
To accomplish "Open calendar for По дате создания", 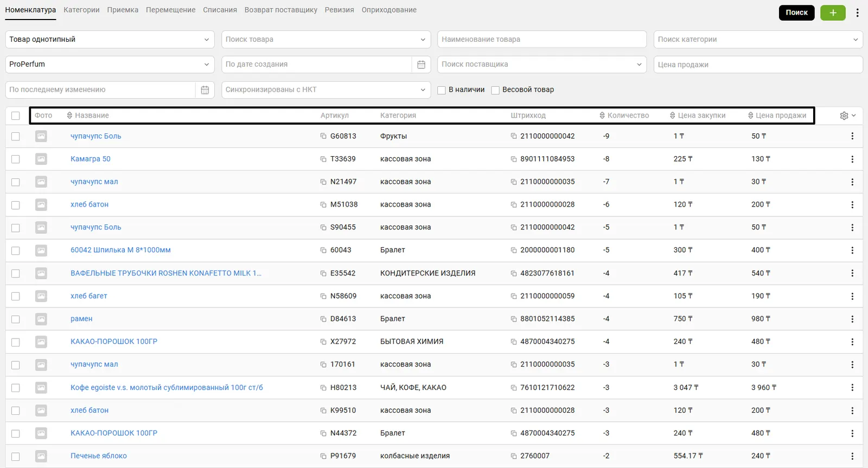I will (x=421, y=65).
